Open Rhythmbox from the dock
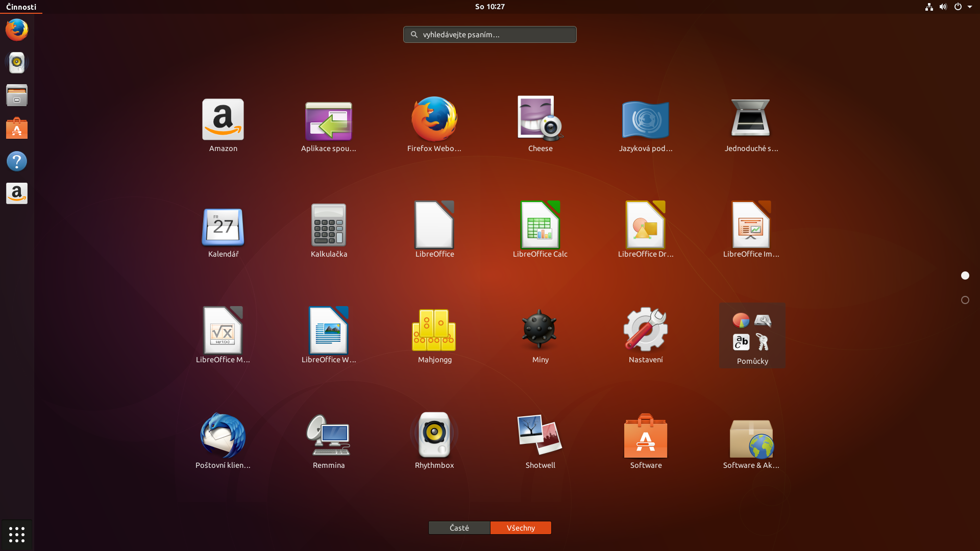The image size is (980, 551). click(17, 62)
